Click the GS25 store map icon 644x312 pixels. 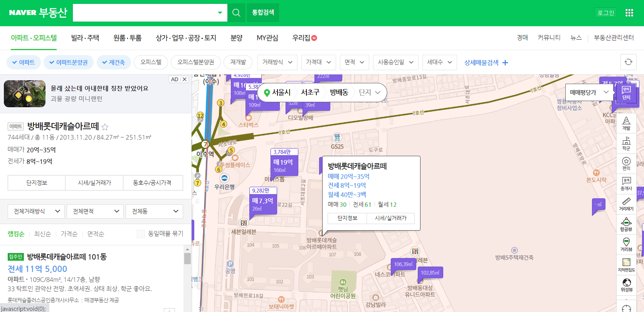(x=337, y=137)
